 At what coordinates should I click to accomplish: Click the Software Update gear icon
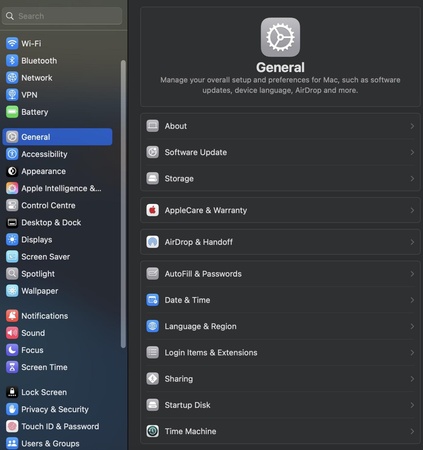(x=153, y=152)
